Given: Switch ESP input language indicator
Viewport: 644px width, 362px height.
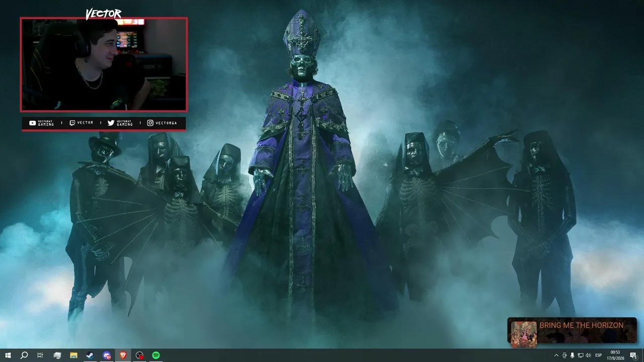Looking at the screenshot, I should 599,355.
